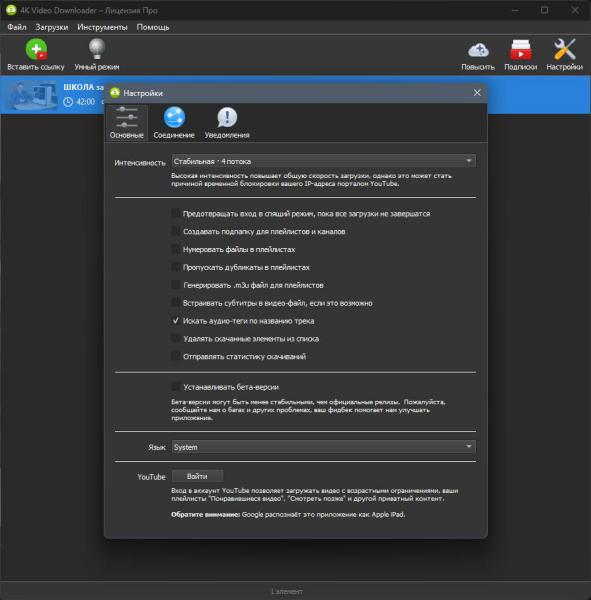This screenshot has width=591, height=600.
Task: Toggle Удалять скачанные элементы из списка
Action: pos(175,338)
